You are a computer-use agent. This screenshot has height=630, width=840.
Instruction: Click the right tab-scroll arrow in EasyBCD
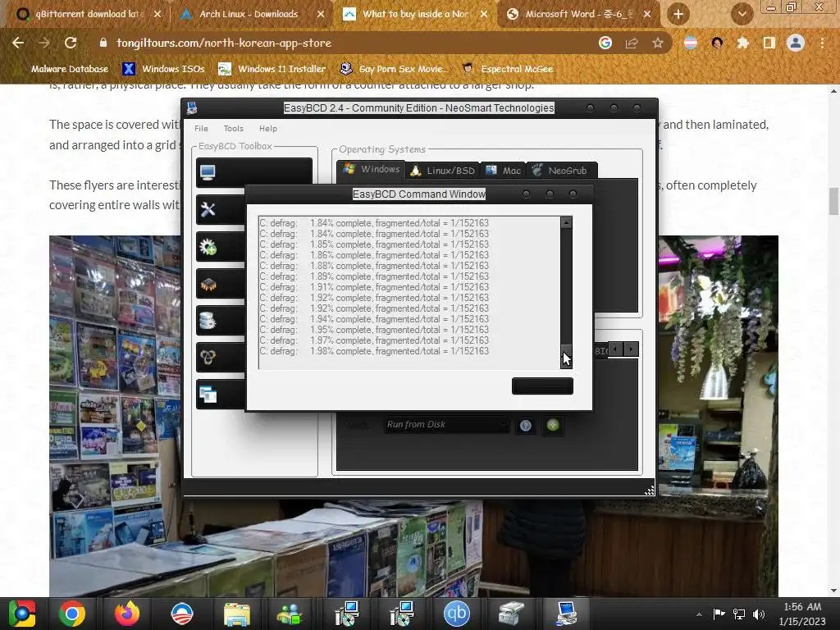(631, 349)
